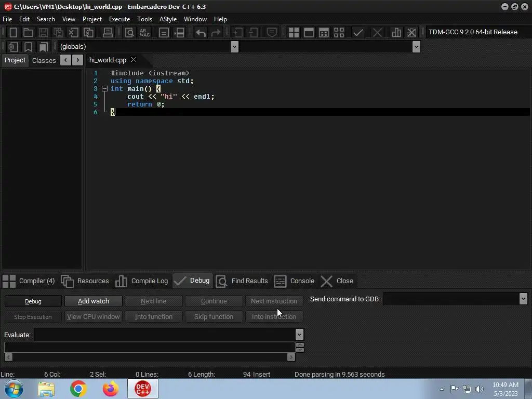Image resolution: width=532 pixels, height=399 pixels.
Task: Click the Compile and Run icon
Action: coord(324,33)
